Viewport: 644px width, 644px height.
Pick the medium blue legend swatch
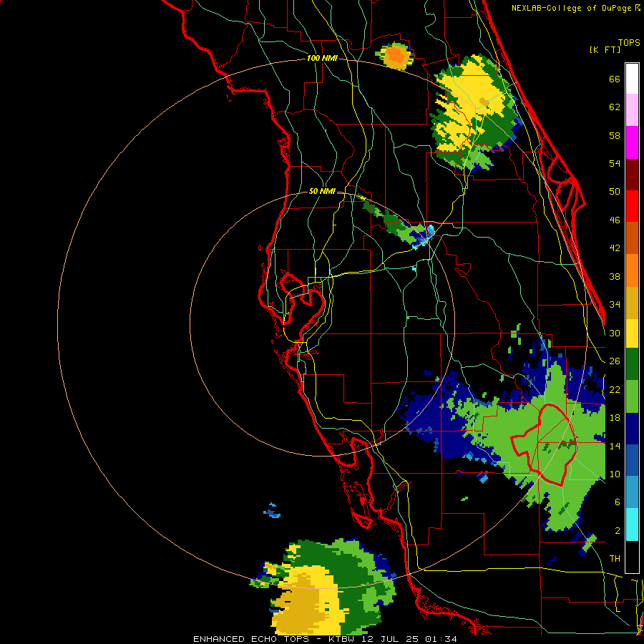tap(632, 460)
